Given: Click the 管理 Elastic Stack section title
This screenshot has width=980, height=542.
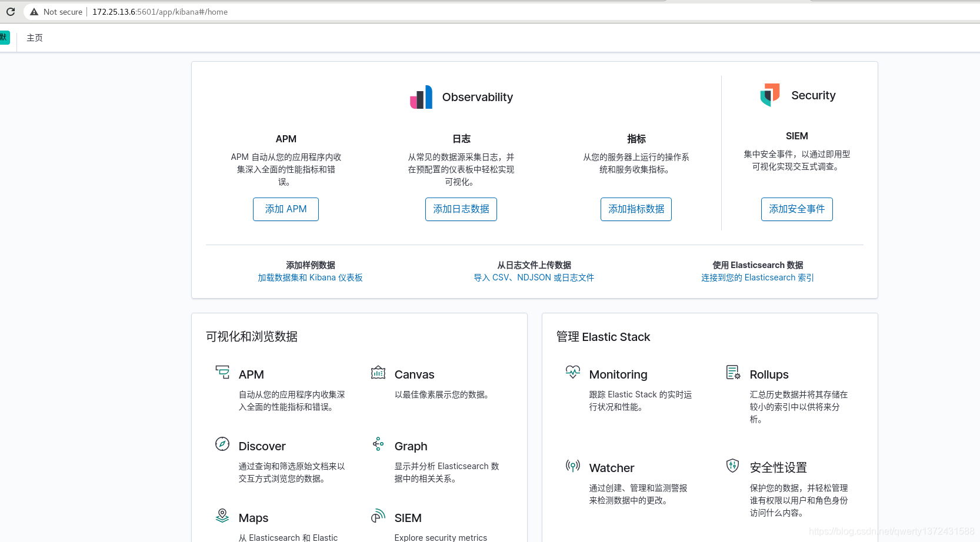Looking at the screenshot, I should pyautogui.click(x=604, y=337).
